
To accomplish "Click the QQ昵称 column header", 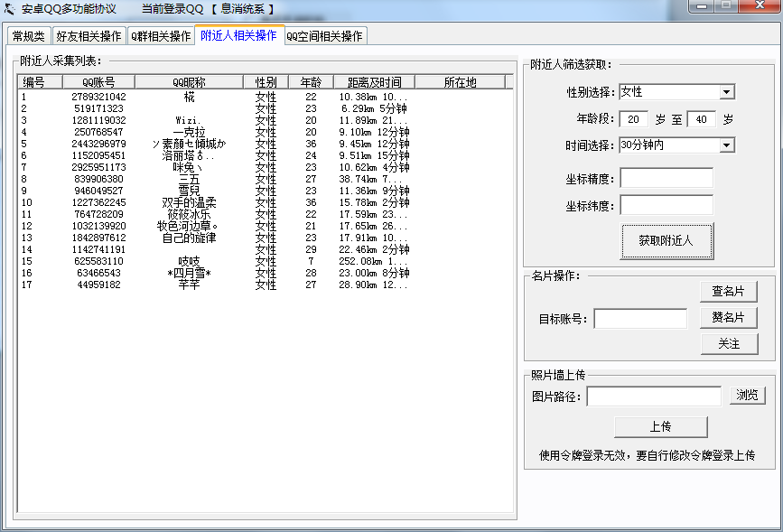I will click(x=190, y=82).
